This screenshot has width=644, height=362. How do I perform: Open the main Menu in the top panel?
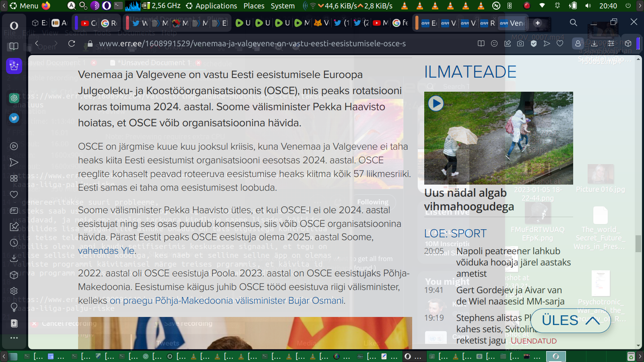tap(24, 6)
